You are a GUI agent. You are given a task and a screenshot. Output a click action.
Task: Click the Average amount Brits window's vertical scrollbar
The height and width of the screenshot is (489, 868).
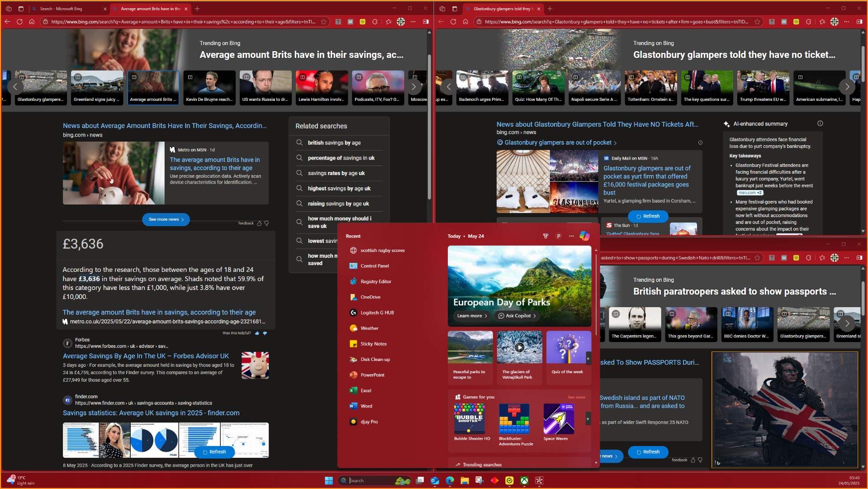point(429,127)
